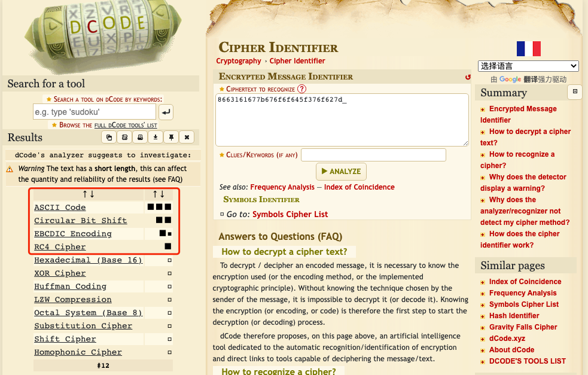Click the copy results icon
588x375 pixels.
[109, 138]
